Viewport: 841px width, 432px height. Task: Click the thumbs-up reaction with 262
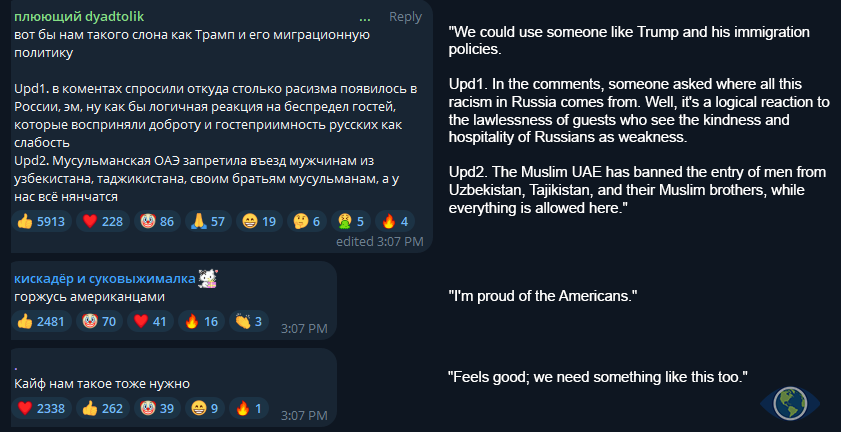(104, 407)
